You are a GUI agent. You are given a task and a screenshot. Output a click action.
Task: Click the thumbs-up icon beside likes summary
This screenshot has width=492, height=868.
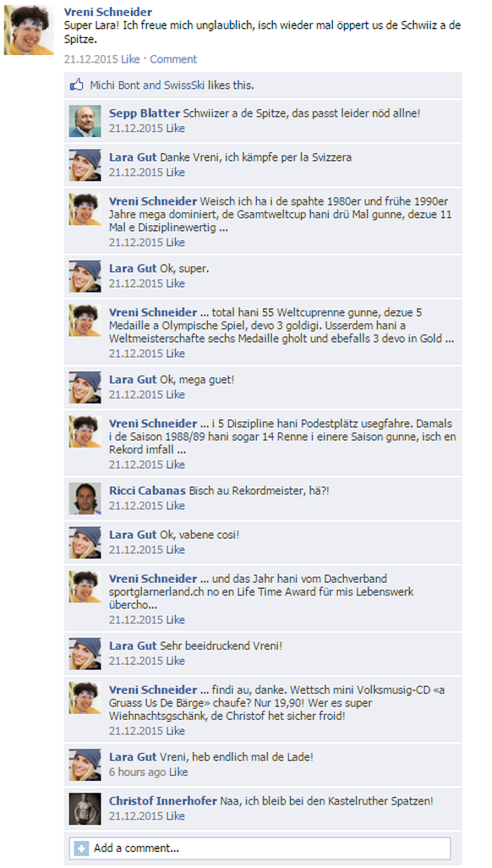tap(76, 85)
